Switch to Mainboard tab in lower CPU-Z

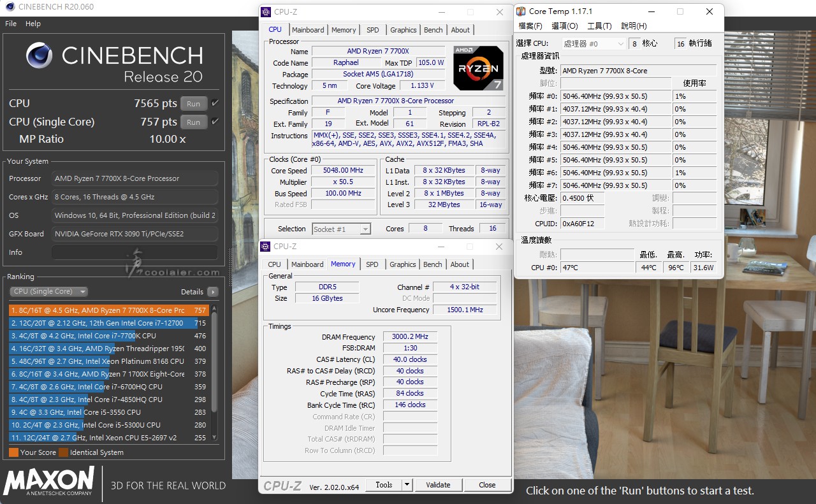(x=307, y=264)
